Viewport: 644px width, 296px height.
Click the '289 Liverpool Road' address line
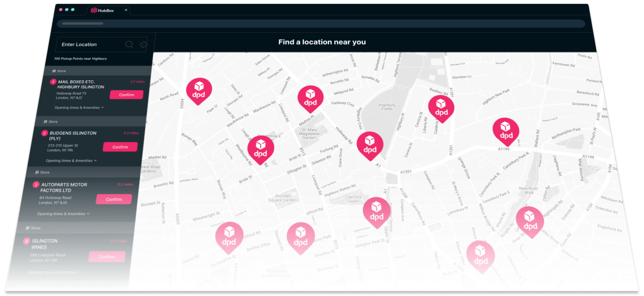click(x=48, y=255)
